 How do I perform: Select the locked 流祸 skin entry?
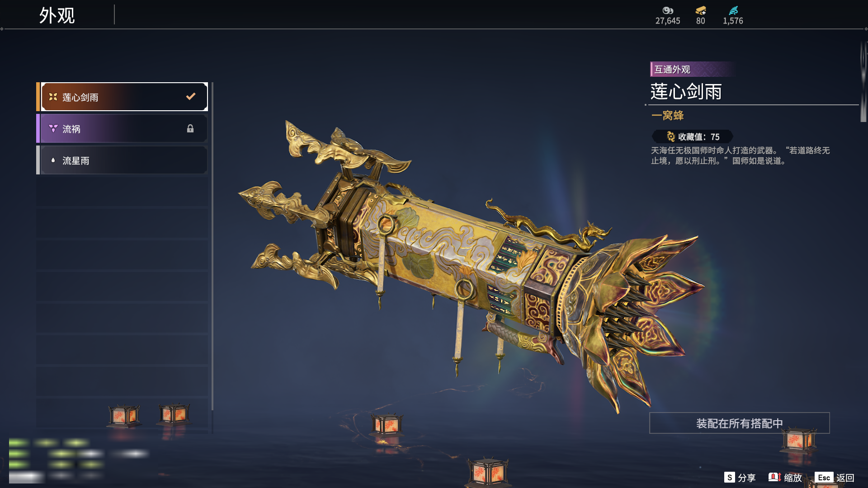click(122, 128)
